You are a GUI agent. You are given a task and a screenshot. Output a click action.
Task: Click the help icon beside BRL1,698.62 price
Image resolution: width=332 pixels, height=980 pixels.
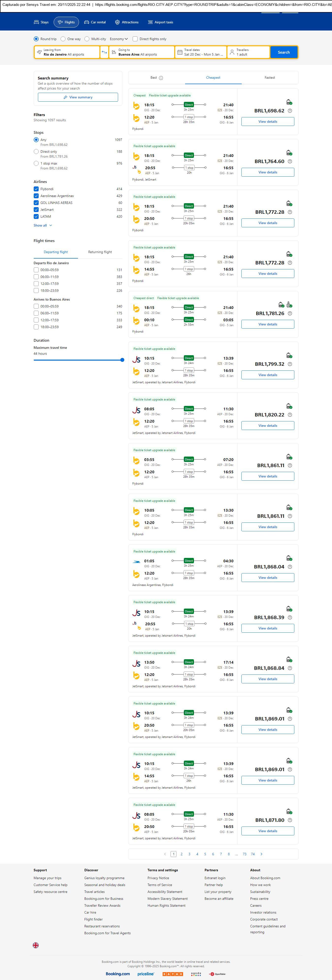pyautogui.click(x=290, y=111)
